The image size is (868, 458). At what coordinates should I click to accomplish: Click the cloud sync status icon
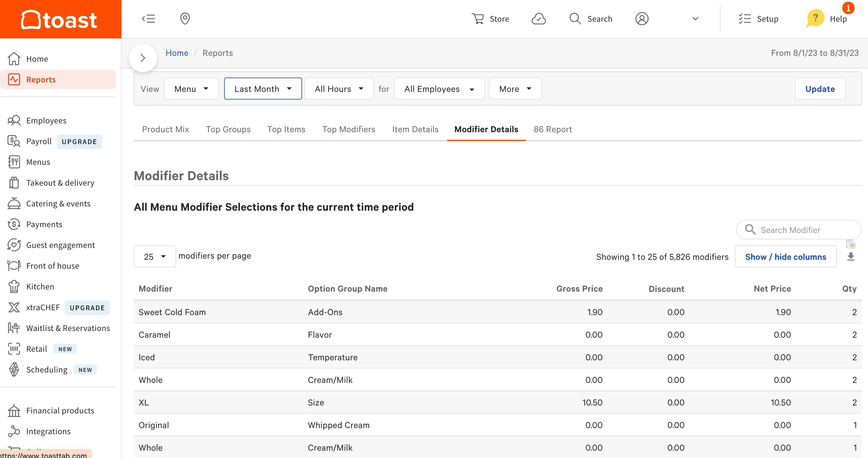538,19
